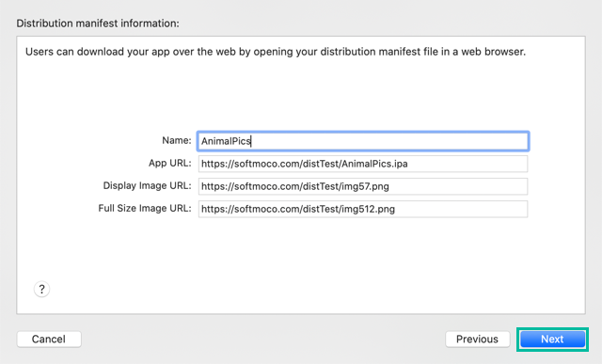Image resolution: width=602 pixels, height=364 pixels.
Task: Click the 'Distribution manifest information:' heading
Action: [98, 24]
